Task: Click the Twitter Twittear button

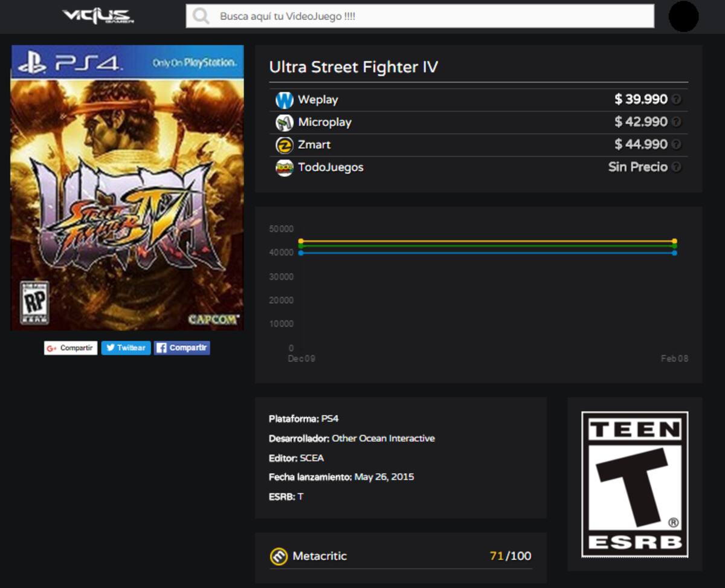Action: (x=126, y=348)
